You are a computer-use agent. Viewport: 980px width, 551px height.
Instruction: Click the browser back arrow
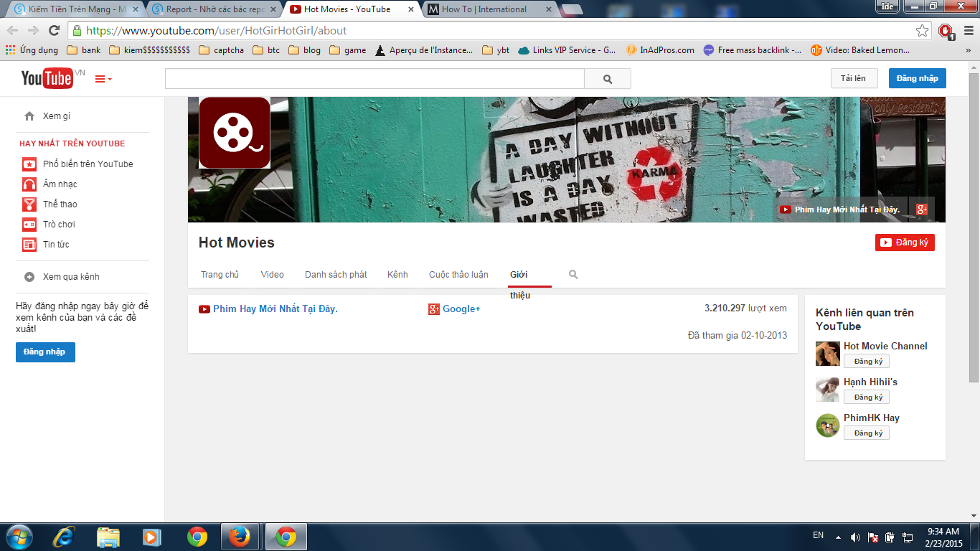[12, 30]
